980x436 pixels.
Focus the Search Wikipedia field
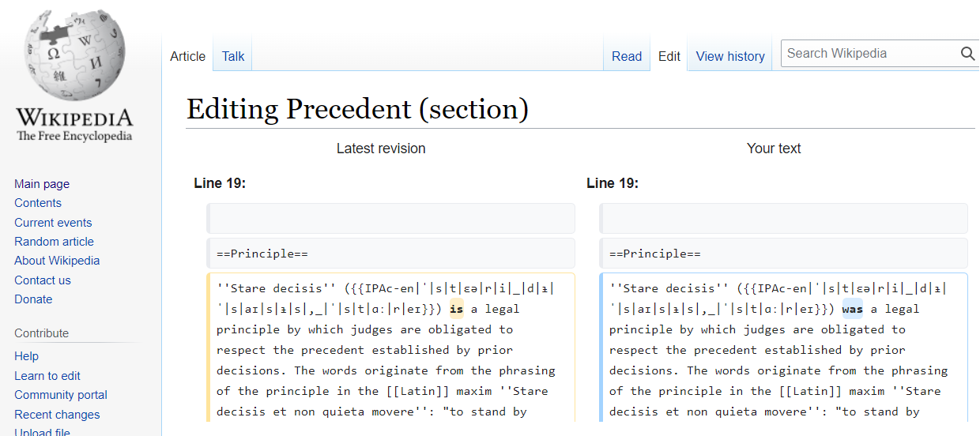pos(870,54)
